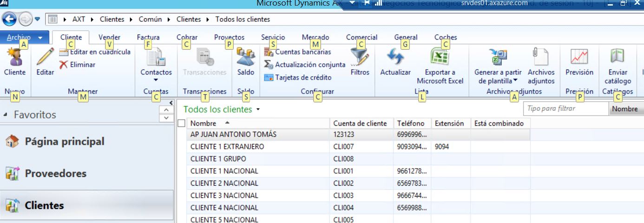Sort by Cuenta de cliente column

tap(362, 123)
